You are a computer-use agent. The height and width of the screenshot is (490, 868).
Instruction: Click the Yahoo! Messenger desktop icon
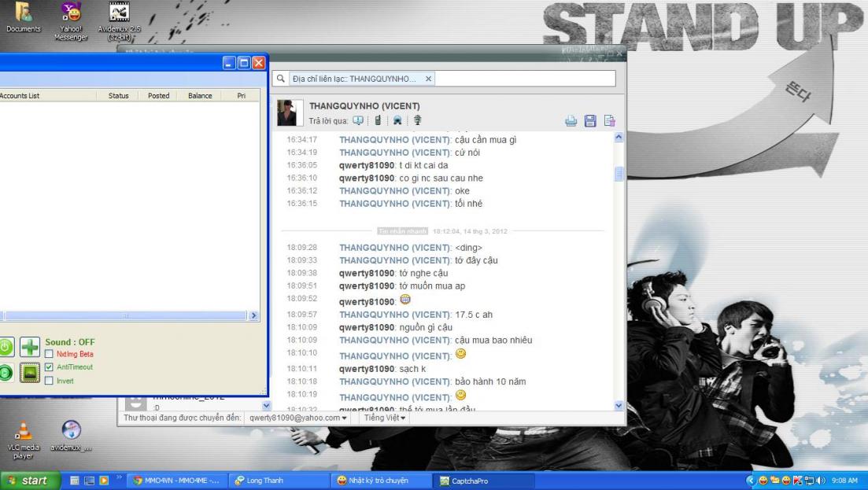coord(71,21)
